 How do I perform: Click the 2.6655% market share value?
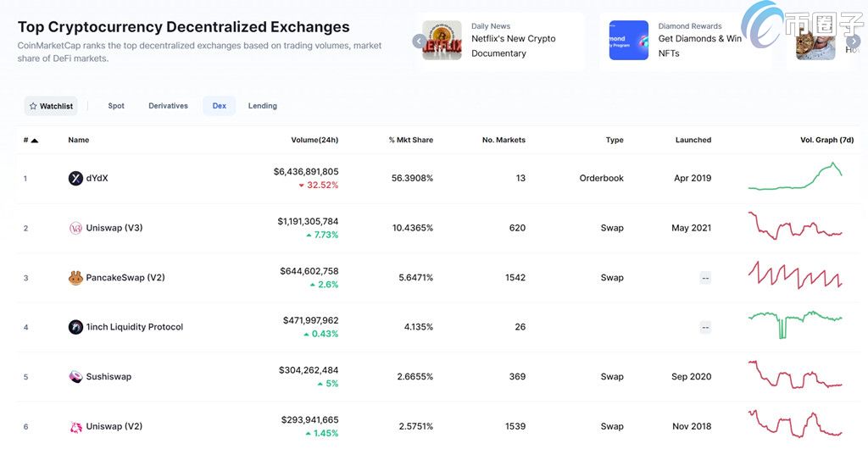click(415, 376)
